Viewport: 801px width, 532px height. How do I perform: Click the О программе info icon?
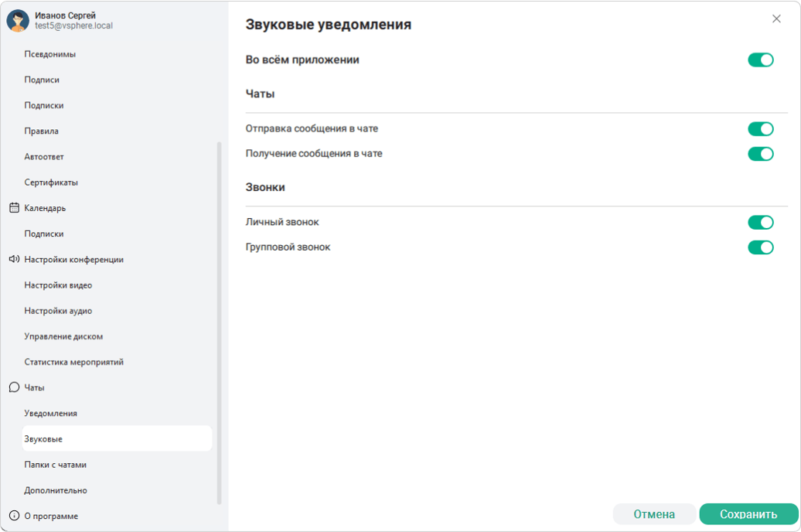click(14, 516)
